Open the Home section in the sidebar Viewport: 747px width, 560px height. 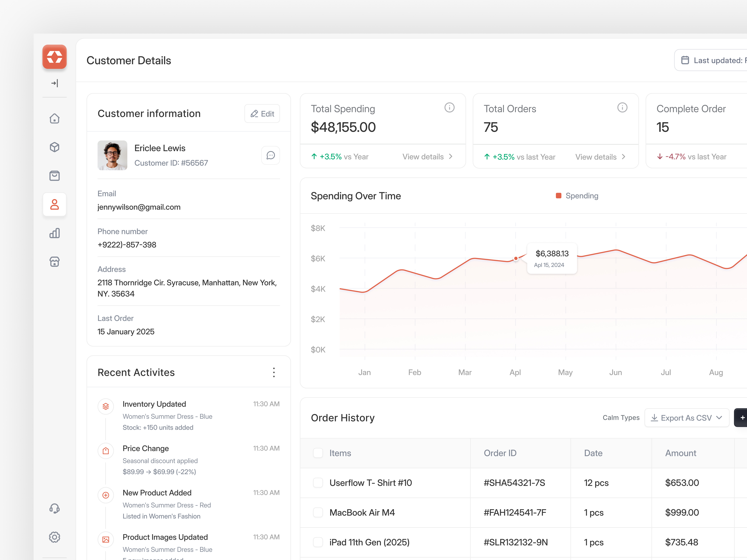54,119
